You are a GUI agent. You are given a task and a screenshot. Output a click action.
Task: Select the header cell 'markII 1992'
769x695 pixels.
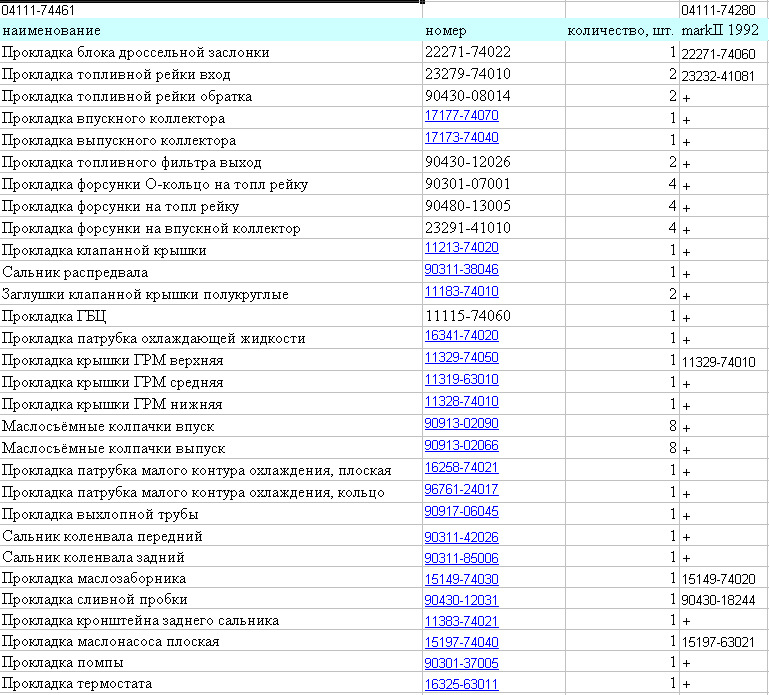pos(724,30)
